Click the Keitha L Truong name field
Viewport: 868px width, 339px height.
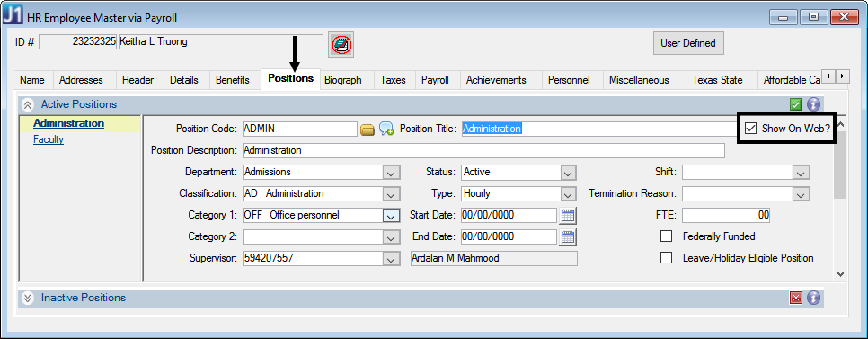(x=220, y=42)
